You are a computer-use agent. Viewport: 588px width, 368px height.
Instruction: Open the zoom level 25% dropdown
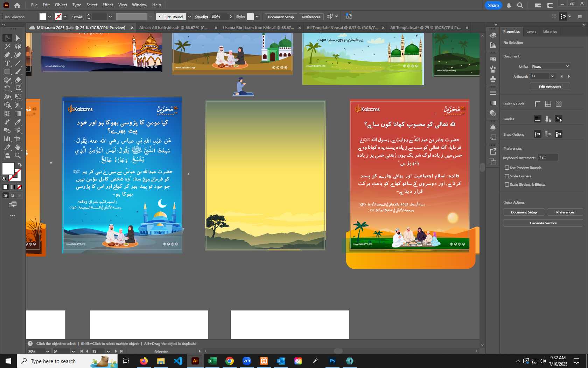pos(48,352)
